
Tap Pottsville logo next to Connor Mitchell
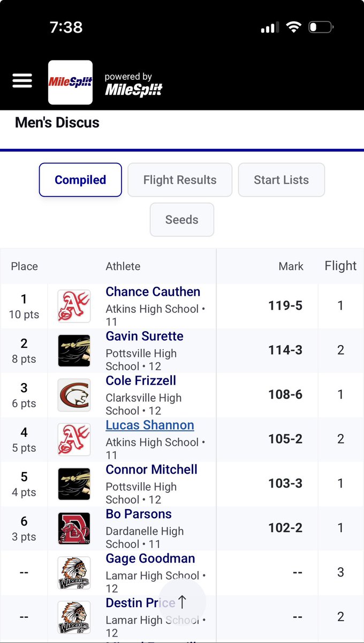74,484
